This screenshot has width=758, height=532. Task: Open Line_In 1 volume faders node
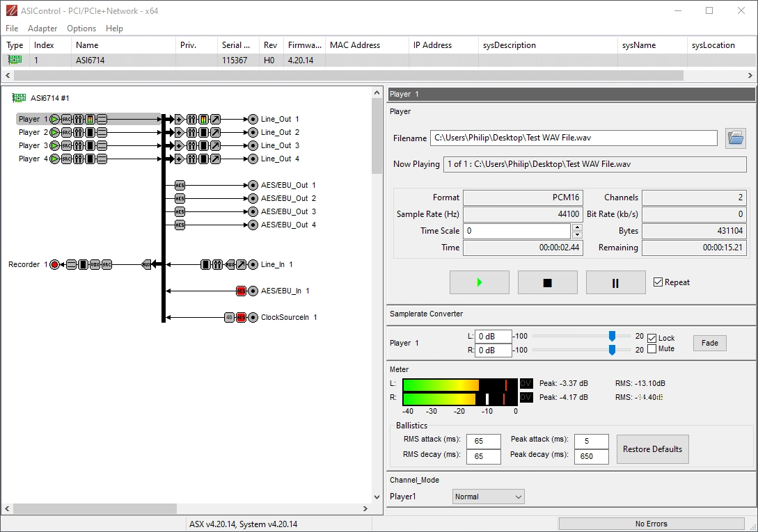click(218, 265)
